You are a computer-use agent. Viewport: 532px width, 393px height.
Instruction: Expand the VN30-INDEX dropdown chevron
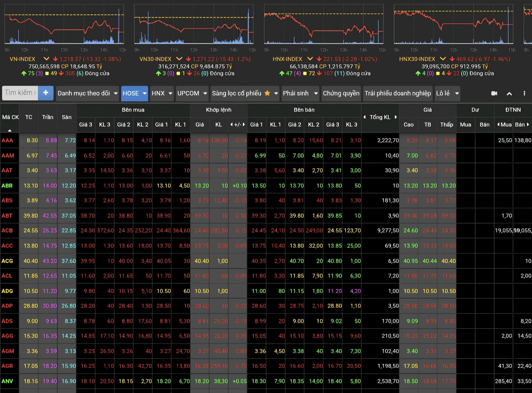(x=179, y=59)
